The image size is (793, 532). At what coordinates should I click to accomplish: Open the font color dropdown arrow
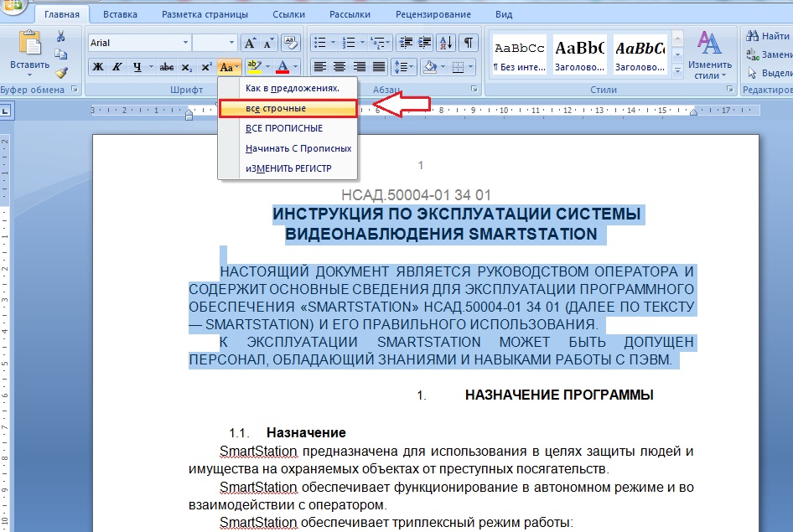[296, 67]
